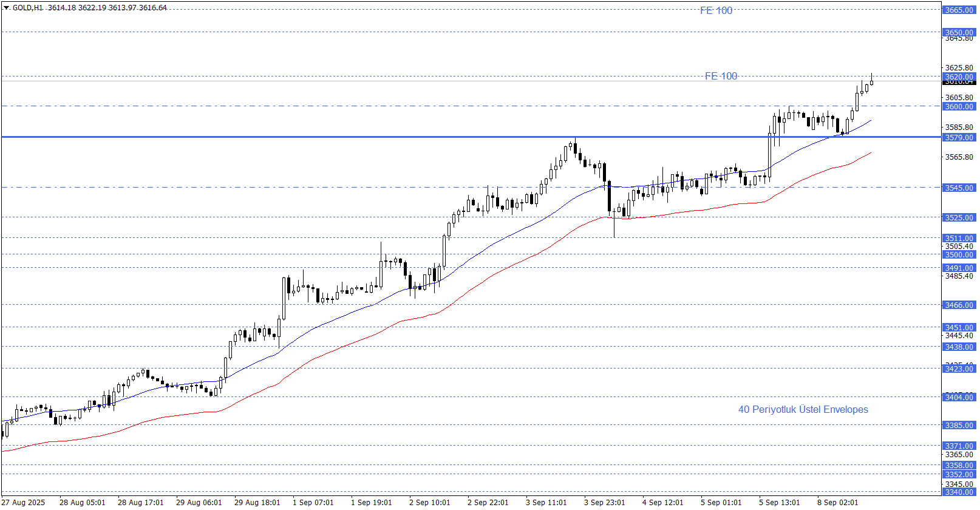Select the 3620.00 price level tag
This screenshot has height=510, width=980.
(959, 76)
